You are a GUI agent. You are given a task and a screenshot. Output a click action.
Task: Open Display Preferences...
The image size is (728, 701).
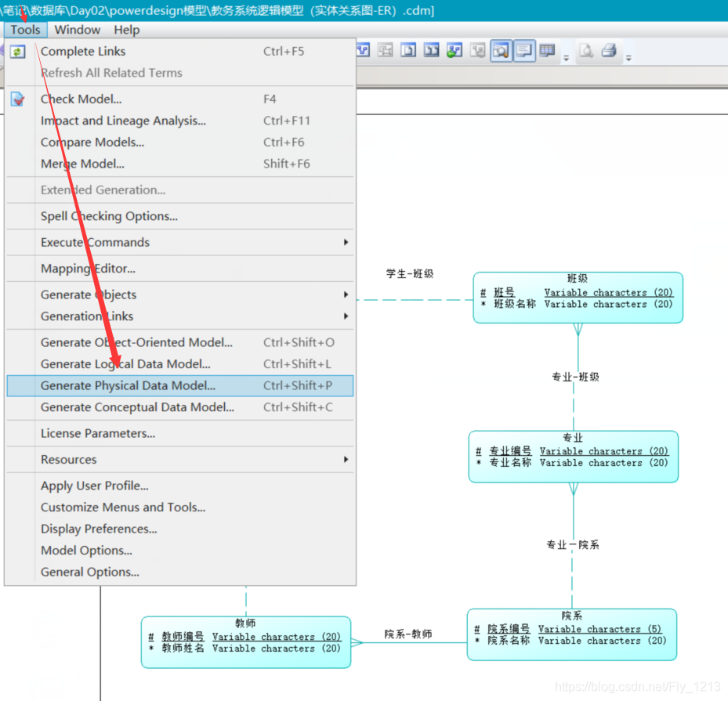click(x=180, y=529)
